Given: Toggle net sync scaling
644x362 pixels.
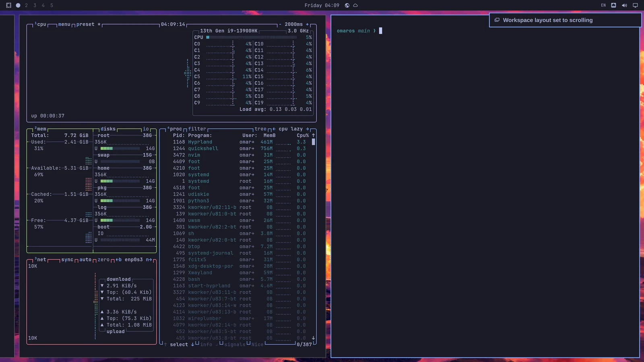Looking at the screenshot, I should [x=67, y=259].
